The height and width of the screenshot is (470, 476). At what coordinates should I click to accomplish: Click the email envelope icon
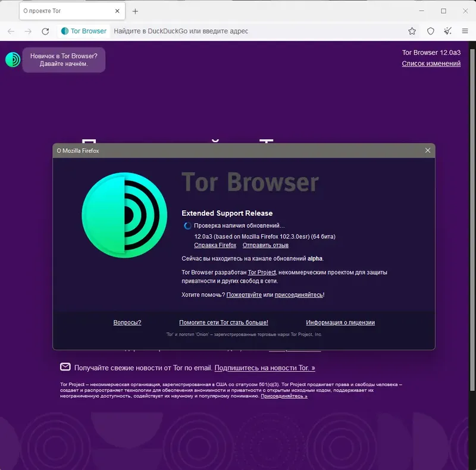tap(65, 366)
